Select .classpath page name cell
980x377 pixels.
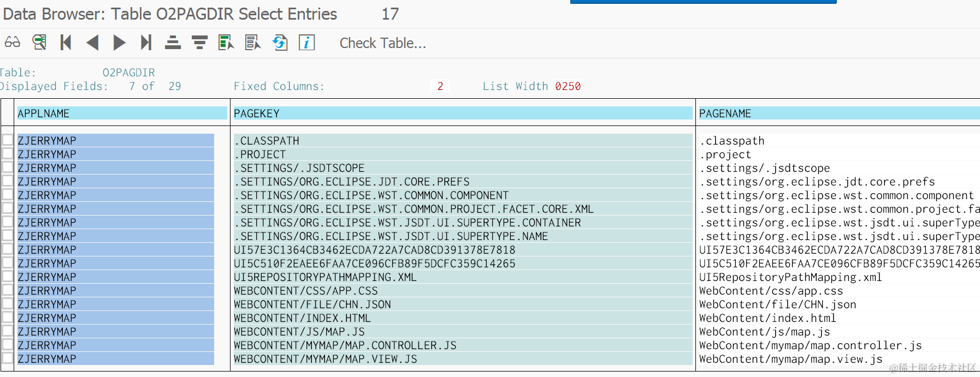[839, 141]
